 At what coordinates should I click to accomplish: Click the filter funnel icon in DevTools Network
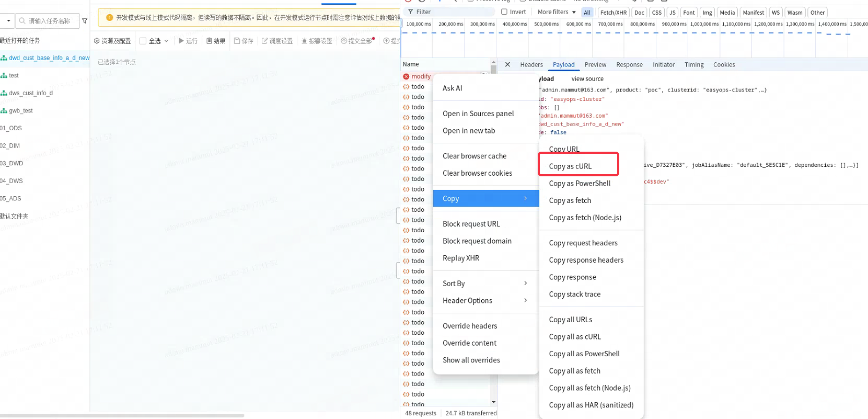(411, 12)
